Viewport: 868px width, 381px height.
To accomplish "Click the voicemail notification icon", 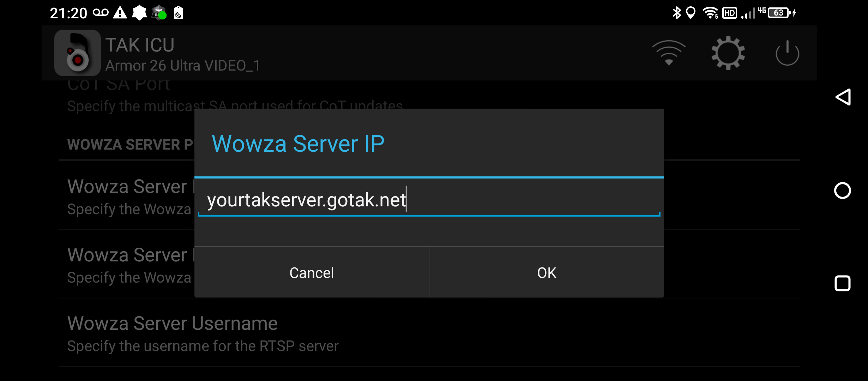I will (101, 13).
